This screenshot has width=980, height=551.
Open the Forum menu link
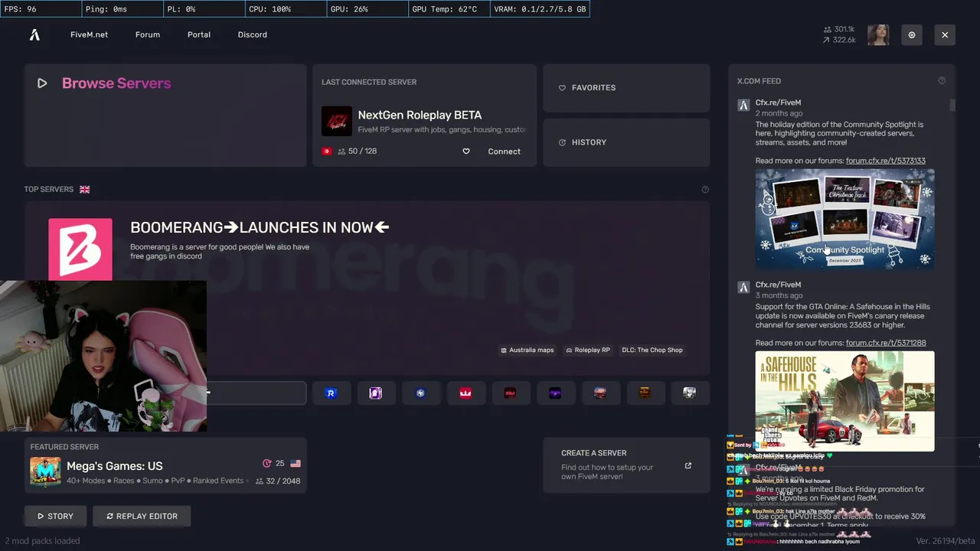coord(148,34)
